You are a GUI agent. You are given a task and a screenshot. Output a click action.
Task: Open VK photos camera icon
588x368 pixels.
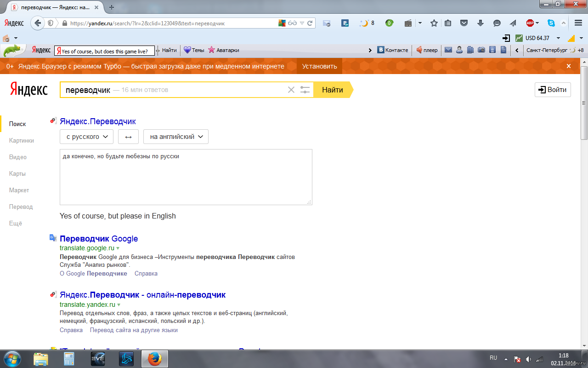coord(481,50)
